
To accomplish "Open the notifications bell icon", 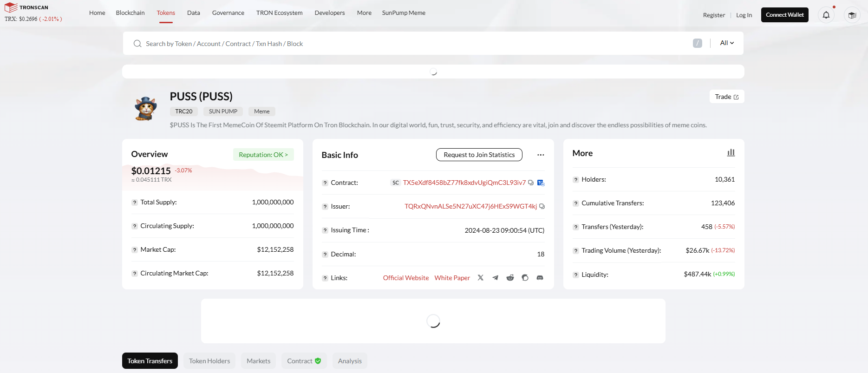I will click(826, 15).
